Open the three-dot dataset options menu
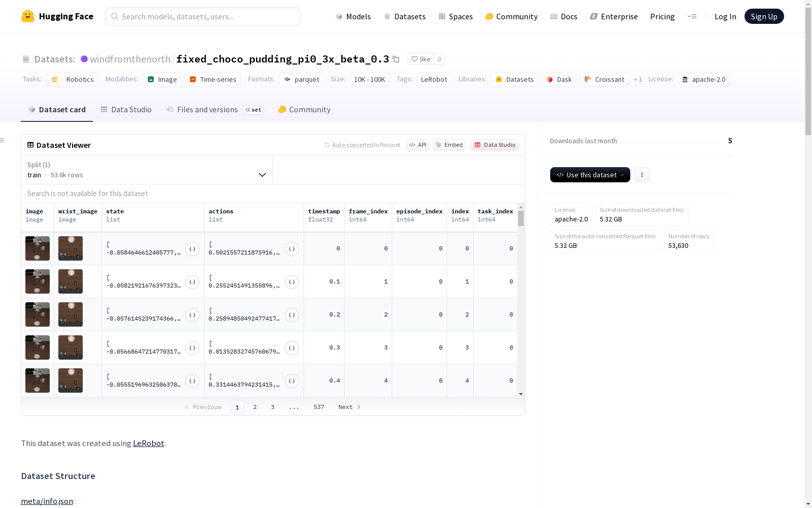The width and height of the screenshot is (812, 508). [x=642, y=175]
